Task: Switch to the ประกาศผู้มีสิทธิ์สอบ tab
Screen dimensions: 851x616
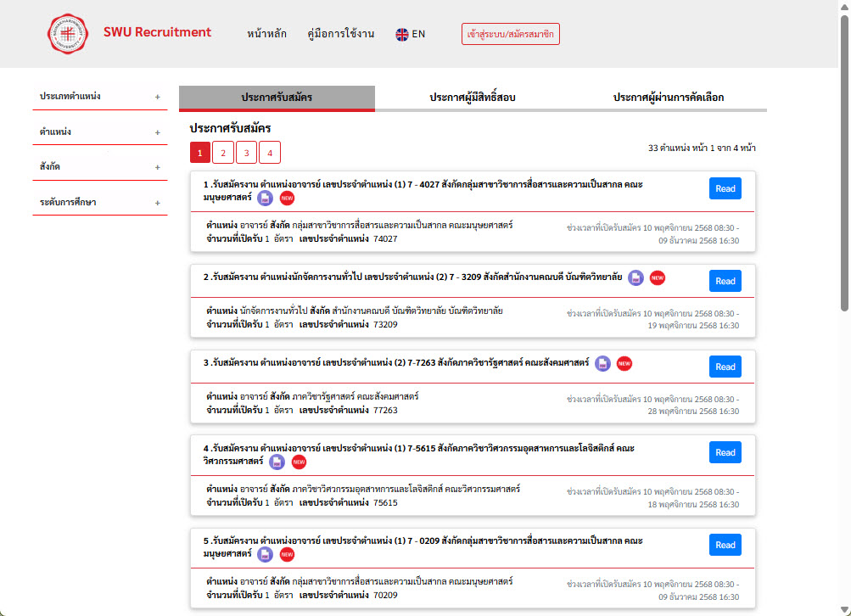Action: tap(473, 98)
